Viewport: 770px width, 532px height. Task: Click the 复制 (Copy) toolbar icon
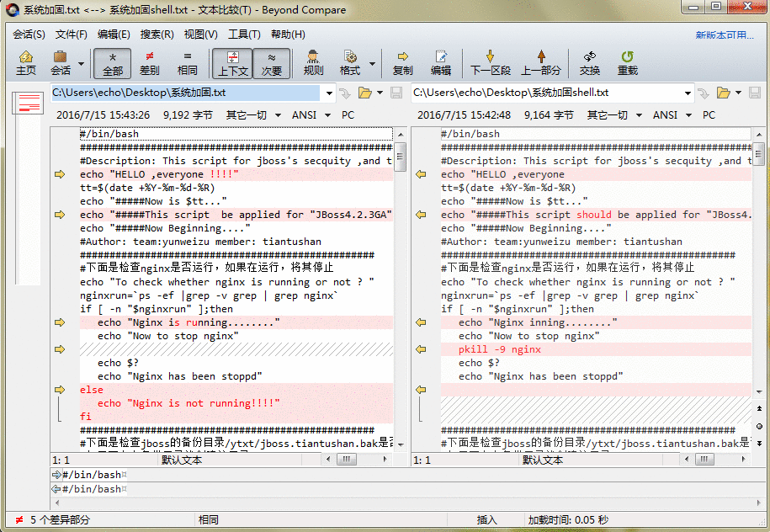(x=403, y=63)
